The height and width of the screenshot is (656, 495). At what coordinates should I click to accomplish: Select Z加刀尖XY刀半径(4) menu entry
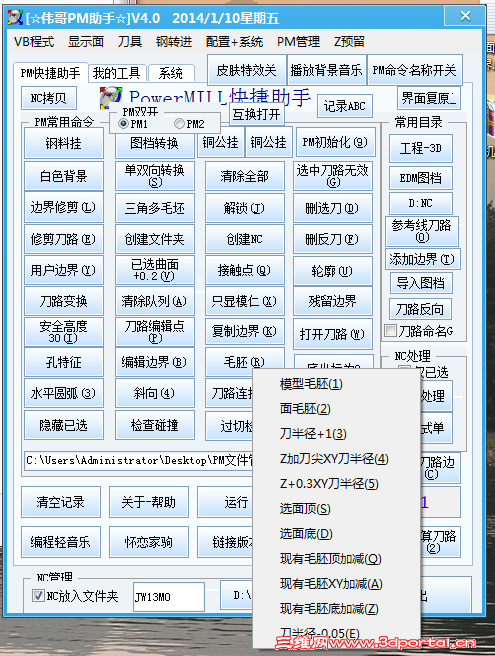click(x=336, y=459)
